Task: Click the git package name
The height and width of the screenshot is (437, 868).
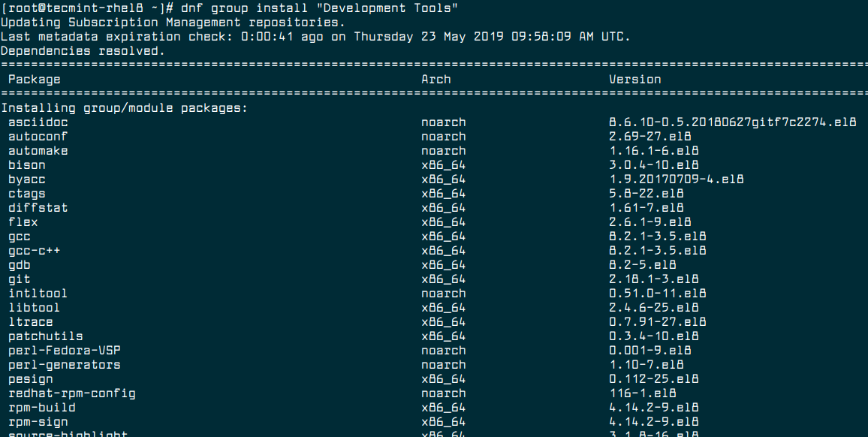Action: click(x=20, y=279)
